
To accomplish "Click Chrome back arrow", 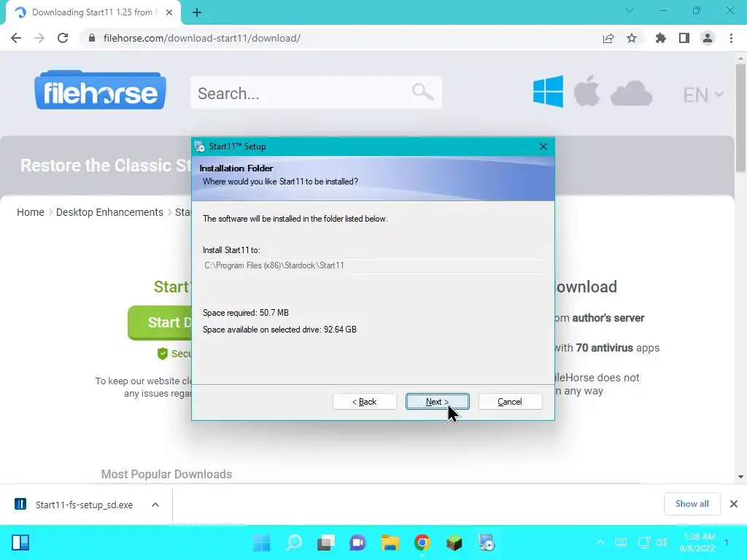I will (x=16, y=38).
